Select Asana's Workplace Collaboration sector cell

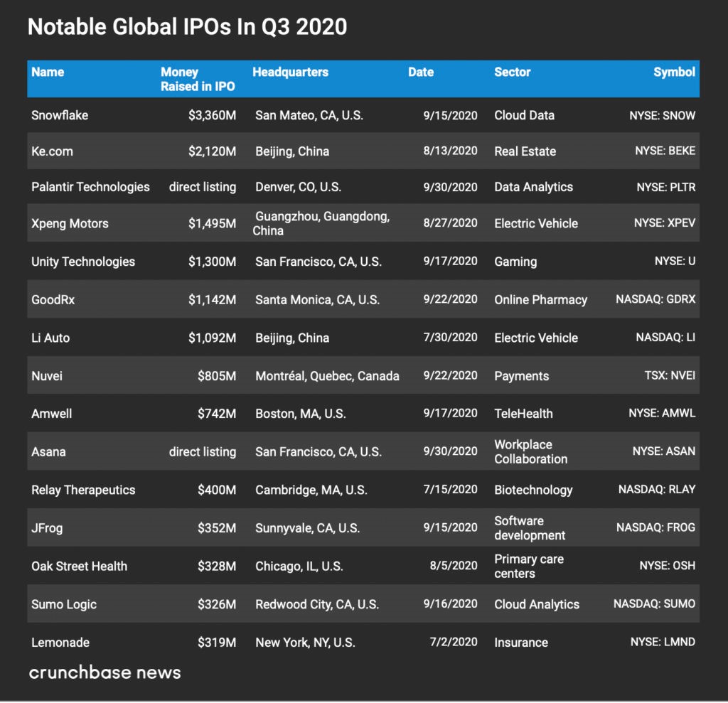[x=530, y=451]
